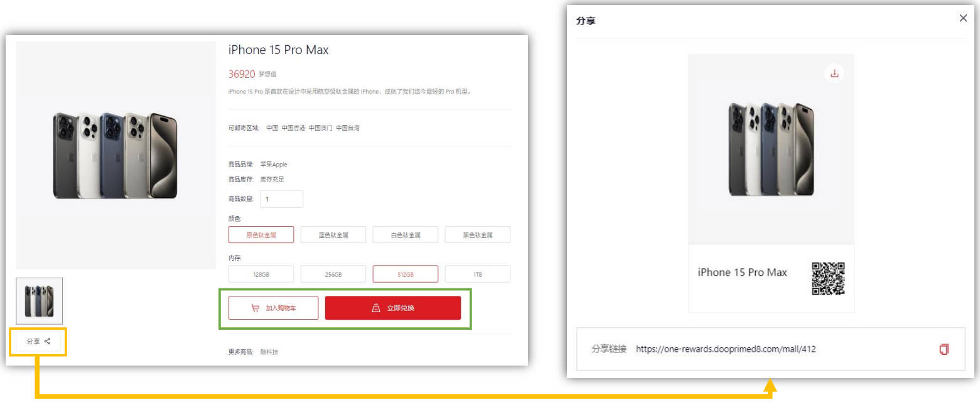Open the 酷科技 more products link
Screen dimensions: 980x402
point(269,352)
